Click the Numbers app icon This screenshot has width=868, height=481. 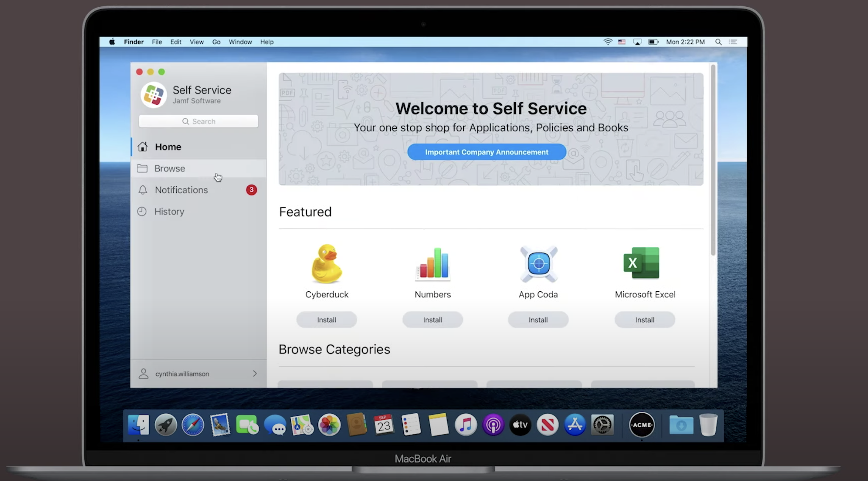[433, 263]
